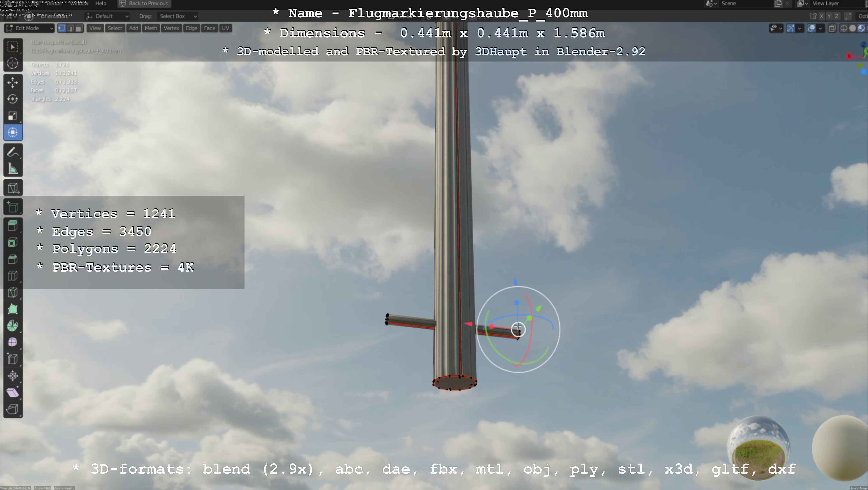The height and width of the screenshot is (490, 868).
Task: Open the Edit Mode dropdown
Action: (x=29, y=28)
